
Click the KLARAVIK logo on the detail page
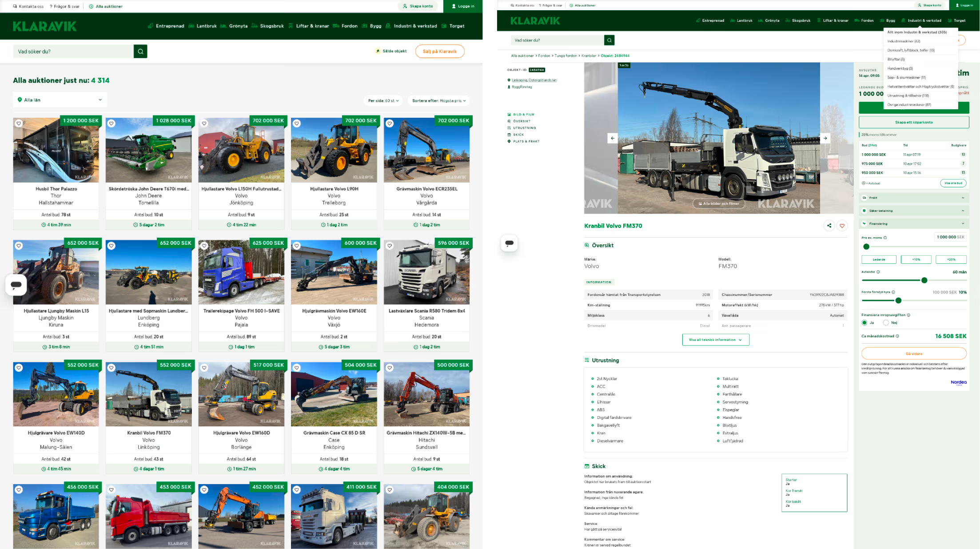[535, 21]
